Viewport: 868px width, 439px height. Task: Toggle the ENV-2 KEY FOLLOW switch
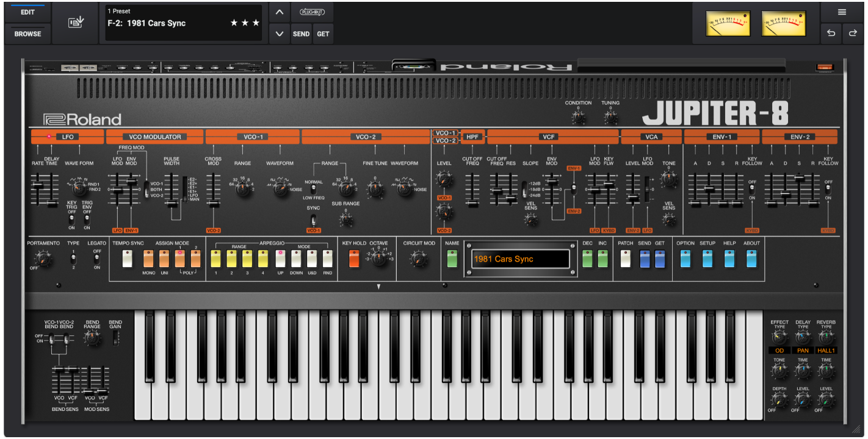pos(828,189)
